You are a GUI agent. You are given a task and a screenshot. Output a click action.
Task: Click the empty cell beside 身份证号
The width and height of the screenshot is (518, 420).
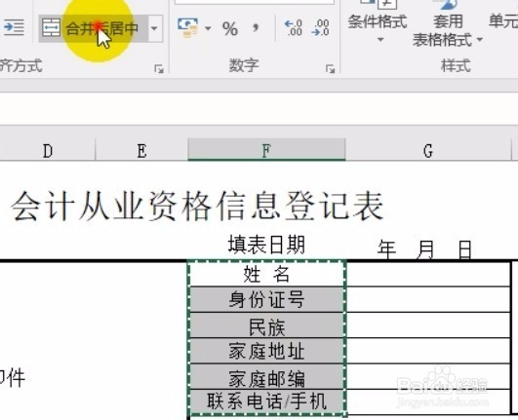428,299
